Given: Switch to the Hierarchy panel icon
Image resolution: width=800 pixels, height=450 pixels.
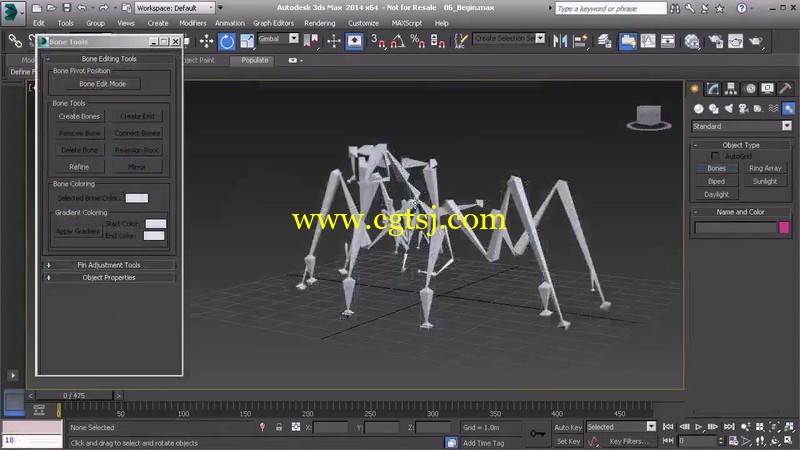Looking at the screenshot, I should tap(731, 89).
